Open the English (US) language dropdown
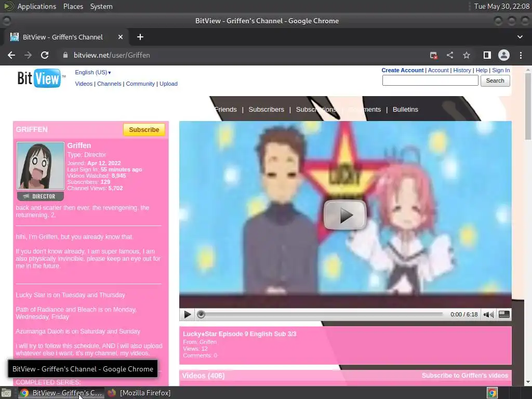Viewport: 532px width, 399px height. point(93,72)
